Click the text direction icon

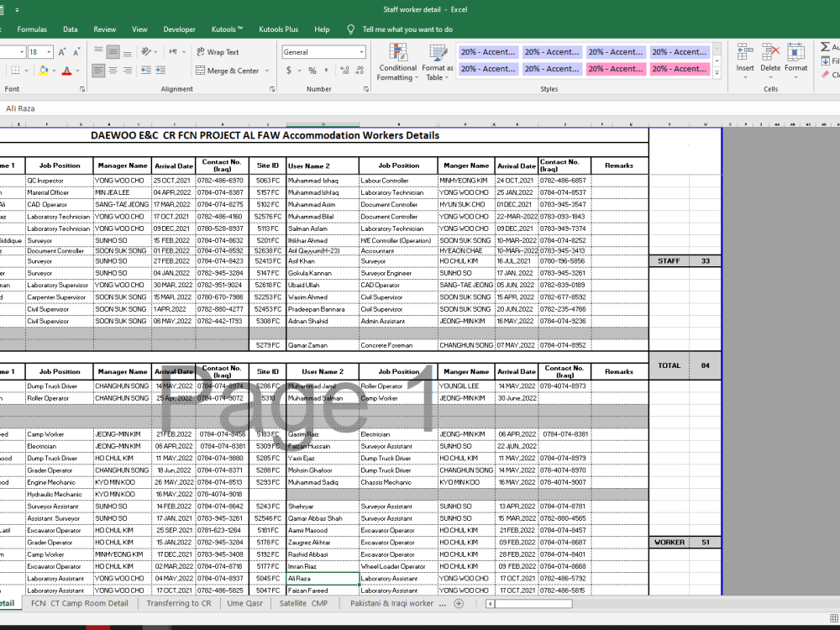click(x=174, y=52)
